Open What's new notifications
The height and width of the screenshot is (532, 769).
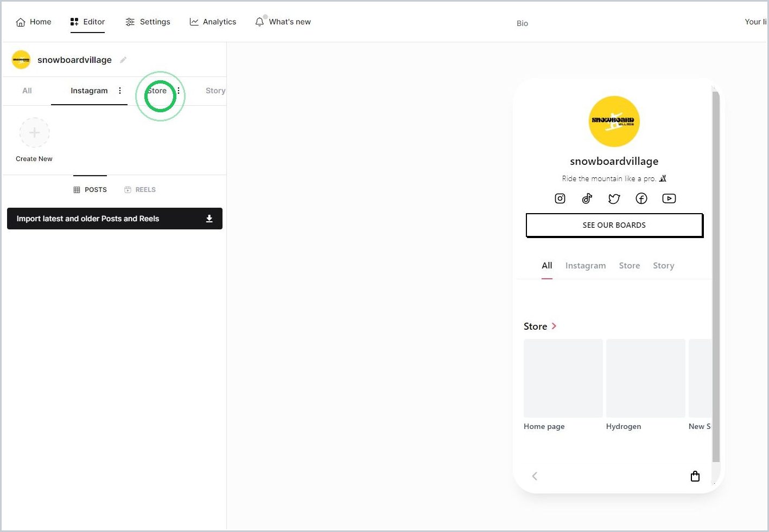(283, 22)
